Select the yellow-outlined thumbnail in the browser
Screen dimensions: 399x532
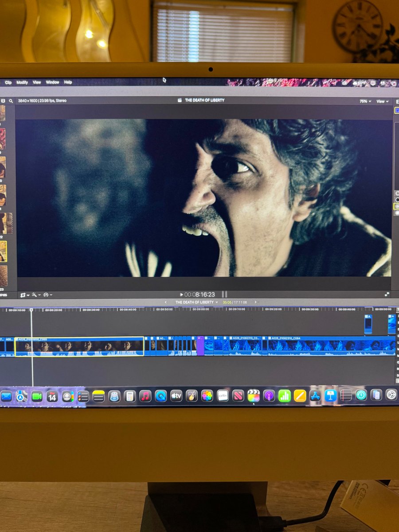(x=3, y=251)
